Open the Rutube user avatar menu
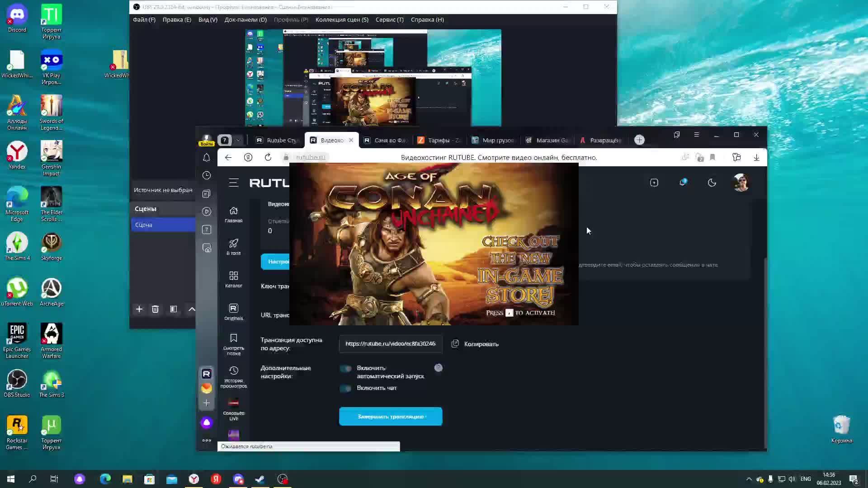Viewport: 868px width, 488px height. 741,183
